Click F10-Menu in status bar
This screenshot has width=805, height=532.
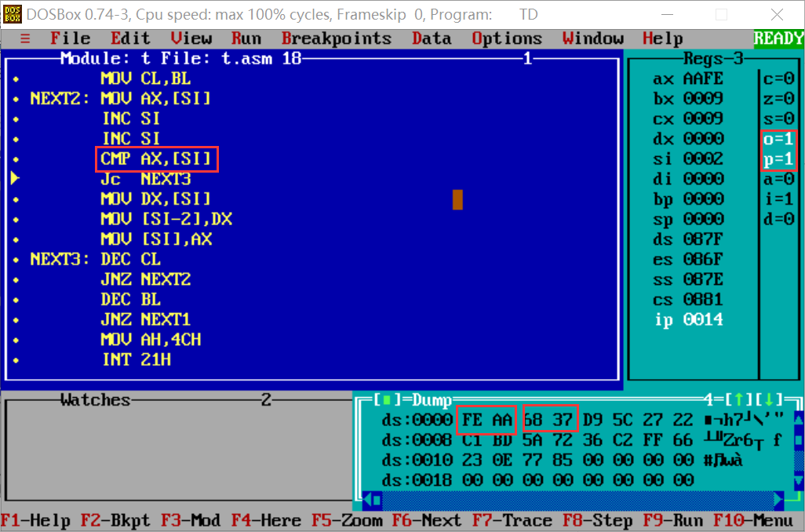pos(753,521)
